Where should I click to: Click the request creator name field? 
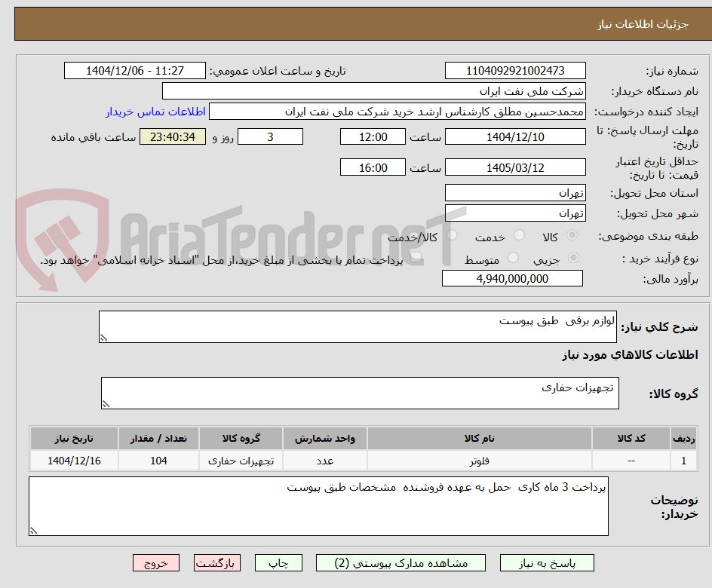397,112
